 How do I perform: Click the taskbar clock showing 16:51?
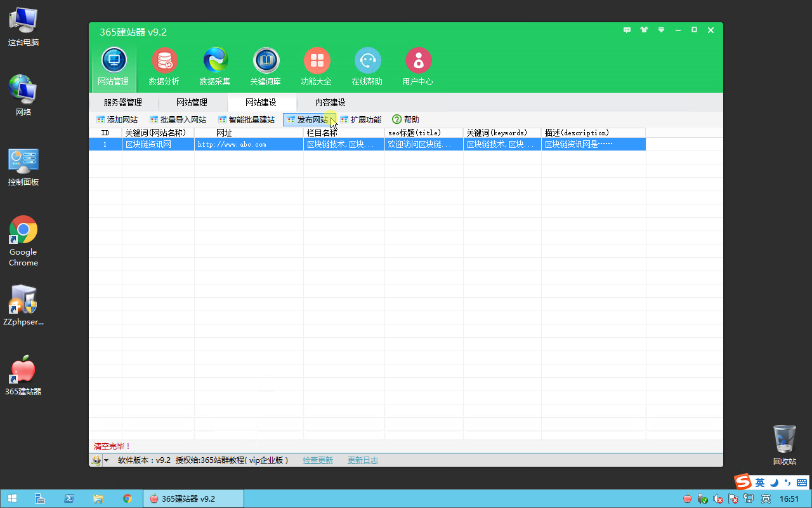[789, 499]
